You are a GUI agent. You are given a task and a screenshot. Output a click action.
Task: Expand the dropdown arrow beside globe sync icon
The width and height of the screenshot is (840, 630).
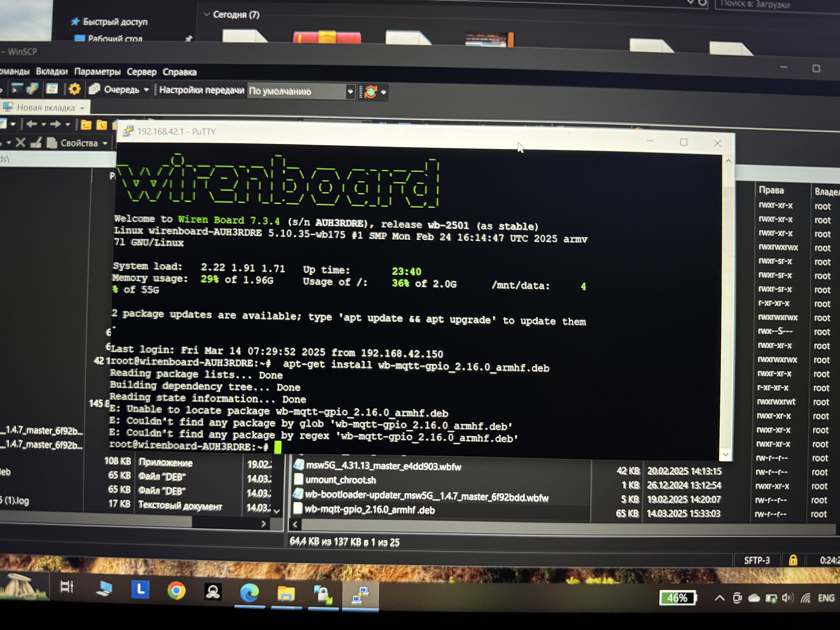point(384,92)
